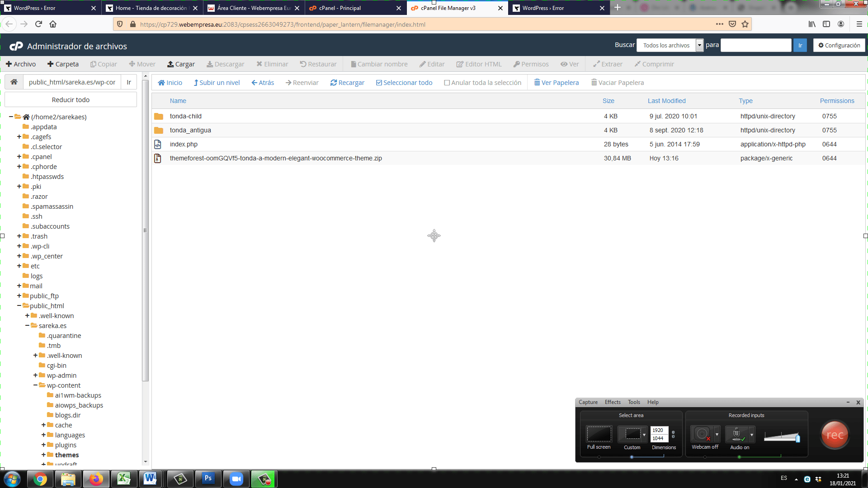This screenshot has height=488, width=868.
Task: Click the Audio on microphone icon
Action: [737, 434]
